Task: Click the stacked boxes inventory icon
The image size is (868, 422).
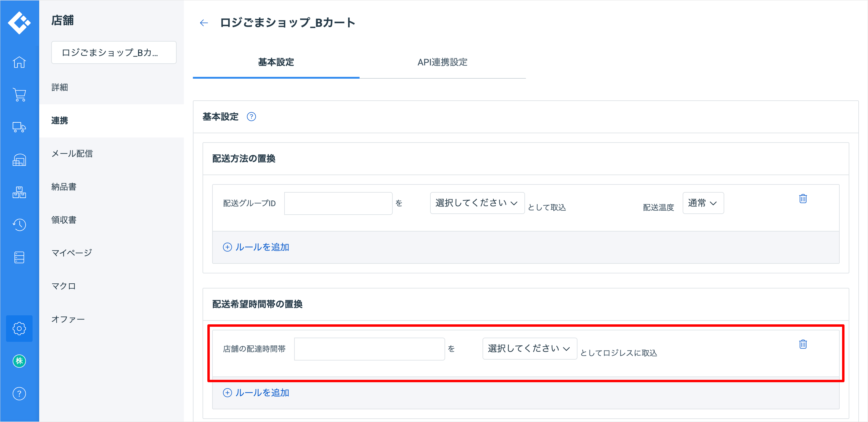Action: pos(19,192)
